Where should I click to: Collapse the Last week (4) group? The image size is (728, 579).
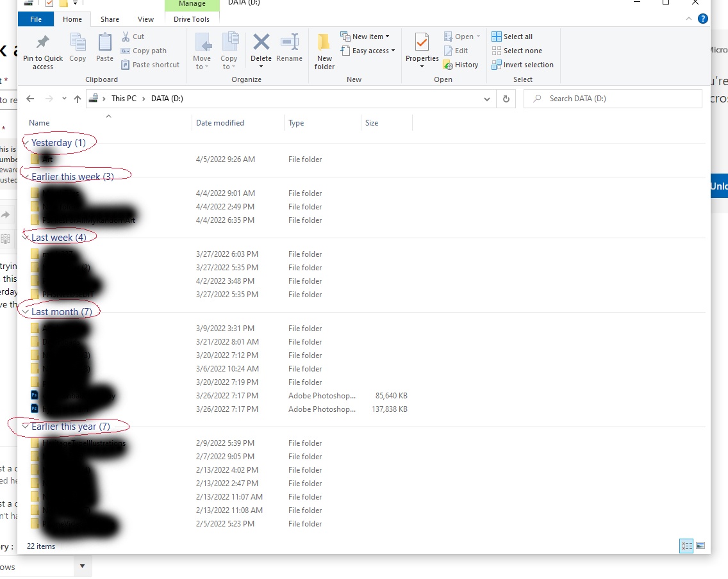pyautogui.click(x=26, y=238)
